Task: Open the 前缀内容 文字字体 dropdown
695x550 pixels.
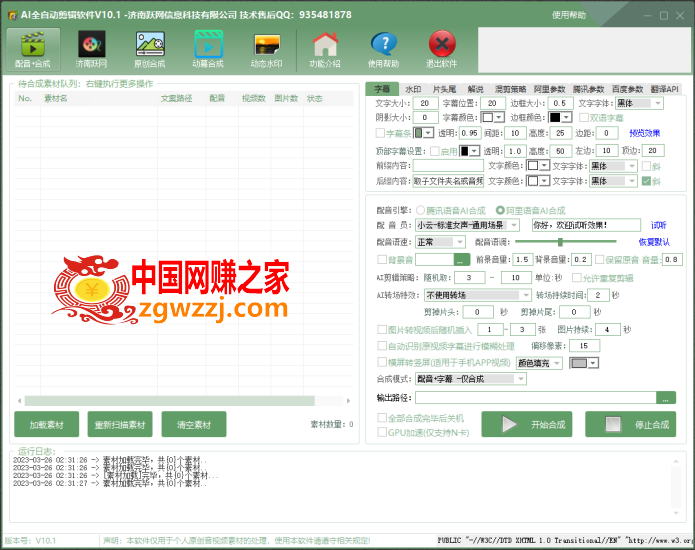Action: (x=632, y=166)
